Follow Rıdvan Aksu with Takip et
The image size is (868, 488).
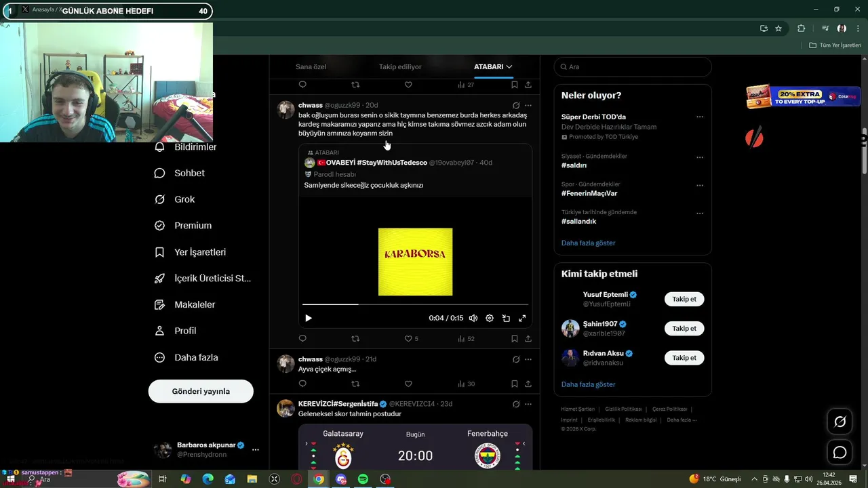[x=684, y=357]
